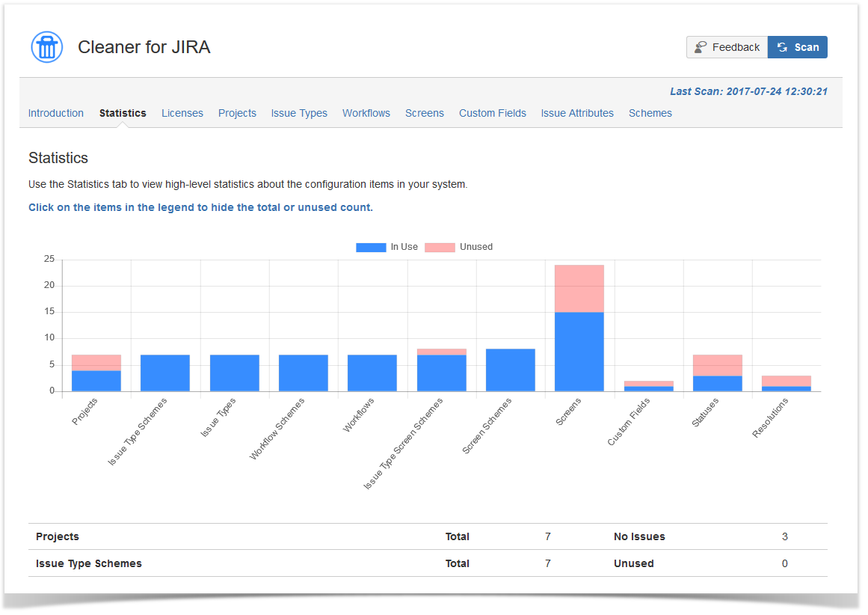Click the No Issues value 3
868x615 pixels.
(785, 536)
